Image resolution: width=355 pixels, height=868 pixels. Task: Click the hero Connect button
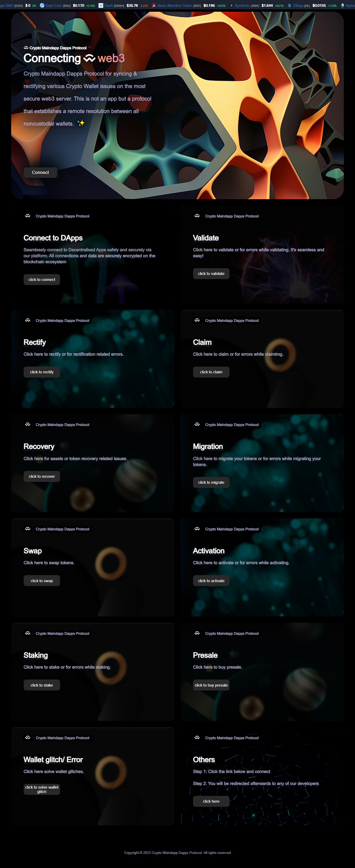[40, 173]
